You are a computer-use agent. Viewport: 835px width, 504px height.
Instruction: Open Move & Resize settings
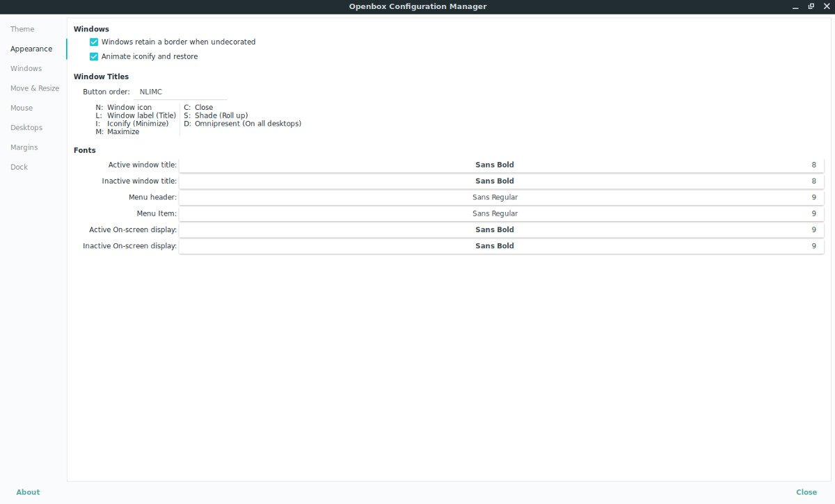pos(35,88)
